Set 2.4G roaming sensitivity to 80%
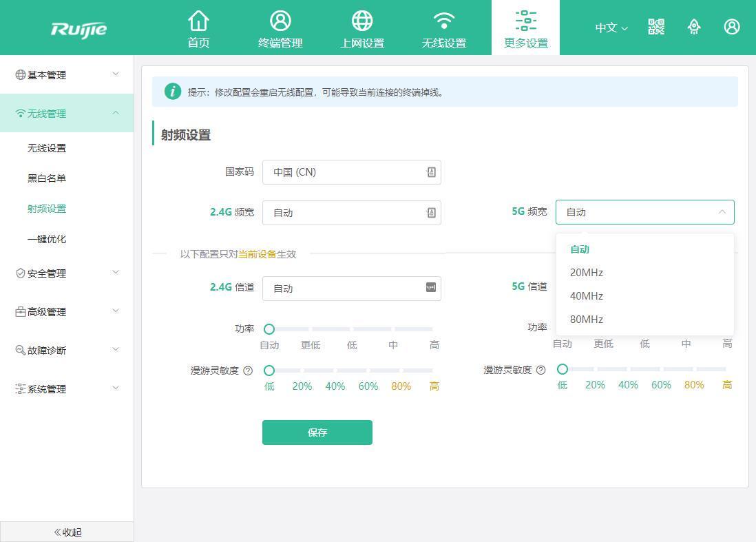The image size is (756, 542). tap(401, 386)
